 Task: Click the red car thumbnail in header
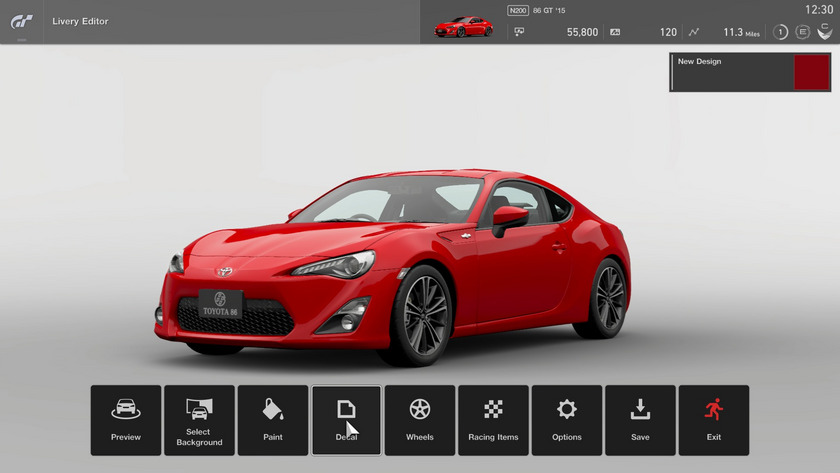click(464, 27)
